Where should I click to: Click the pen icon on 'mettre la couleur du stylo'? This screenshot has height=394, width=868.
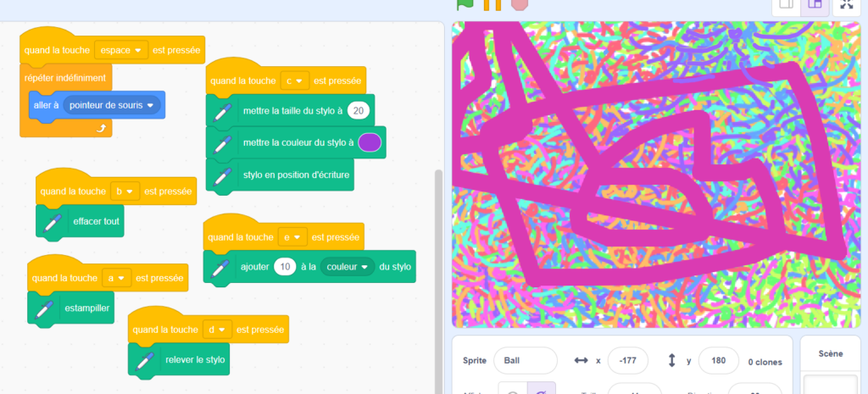tap(222, 143)
